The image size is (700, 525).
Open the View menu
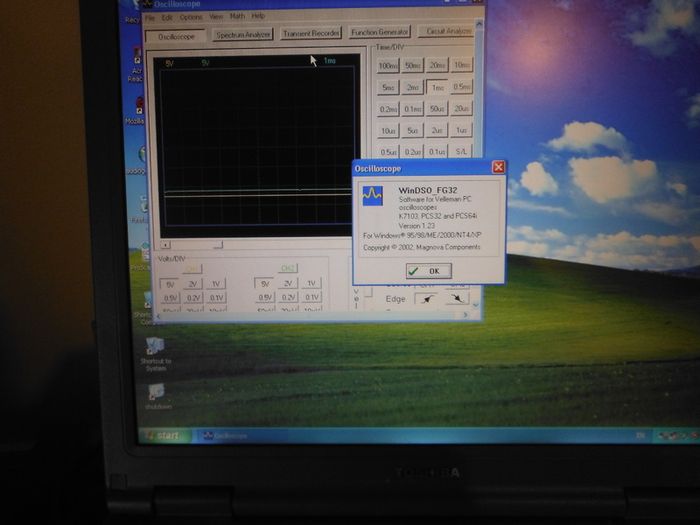click(x=216, y=17)
